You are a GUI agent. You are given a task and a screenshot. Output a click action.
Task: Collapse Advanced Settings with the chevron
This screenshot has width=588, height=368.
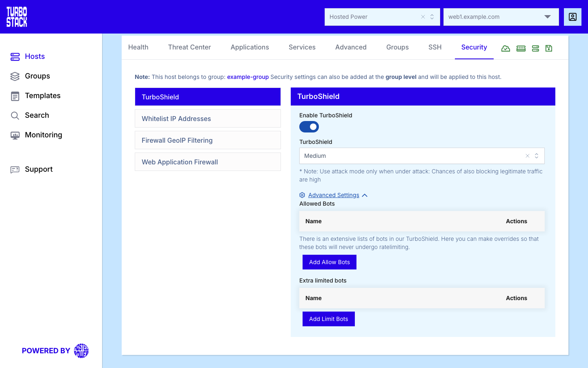tap(365, 195)
